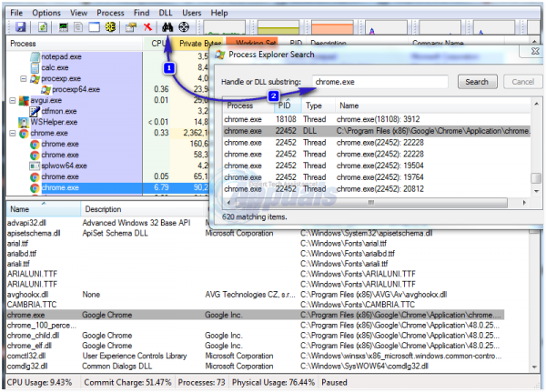546x392 pixels.
Task: Click the Search button in the dialog
Action: click(477, 82)
